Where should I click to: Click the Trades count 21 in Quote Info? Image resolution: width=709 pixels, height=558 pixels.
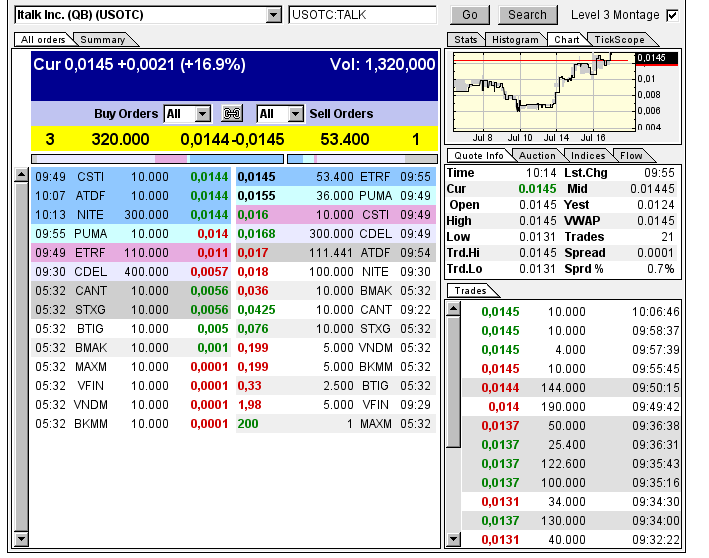[x=667, y=237]
